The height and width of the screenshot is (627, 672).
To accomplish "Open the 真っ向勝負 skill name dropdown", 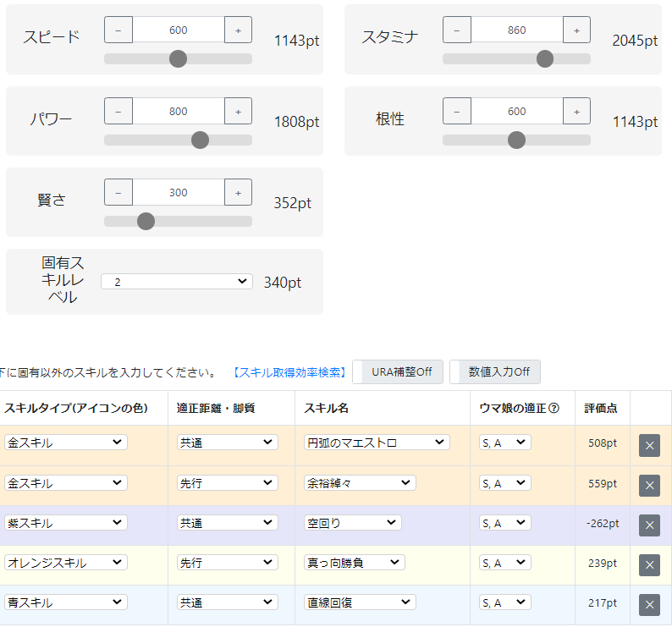I will tap(355, 563).
